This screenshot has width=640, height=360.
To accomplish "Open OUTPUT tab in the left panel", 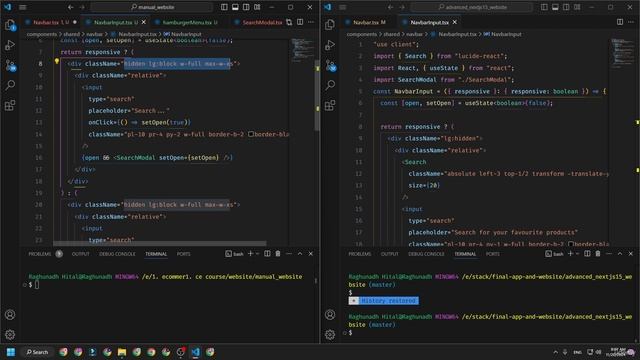I will (x=80, y=254).
